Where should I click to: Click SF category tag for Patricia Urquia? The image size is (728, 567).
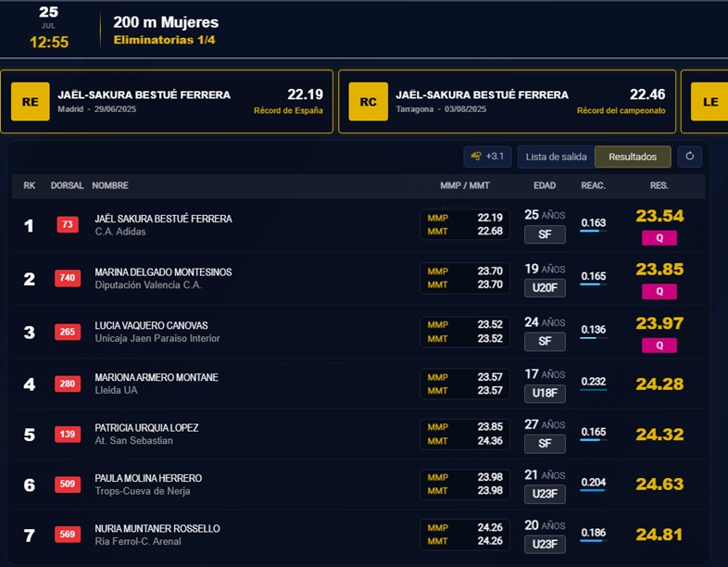tap(545, 444)
